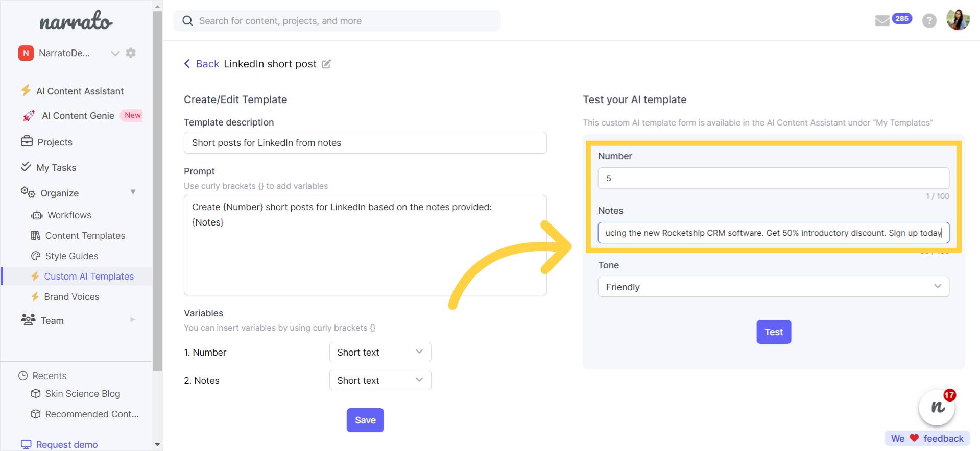Image resolution: width=980 pixels, height=451 pixels.
Task: Open the Number variable type dropdown
Action: point(380,352)
